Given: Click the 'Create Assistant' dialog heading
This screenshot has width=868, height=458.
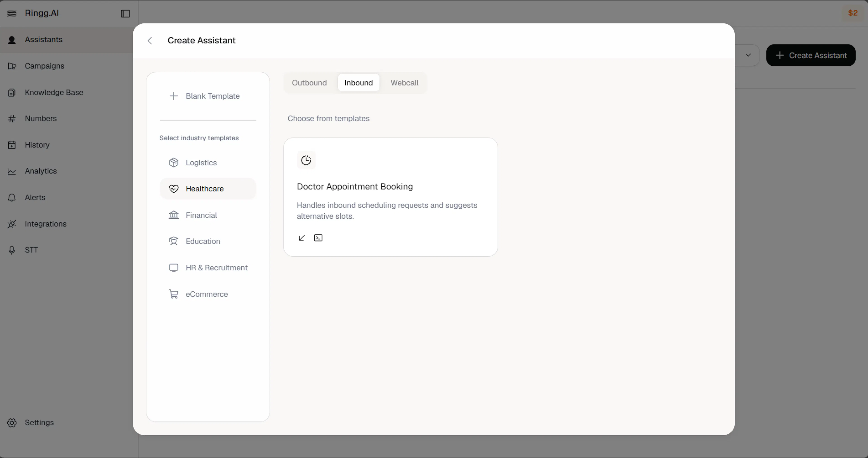Looking at the screenshot, I should pyautogui.click(x=201, y=41).
